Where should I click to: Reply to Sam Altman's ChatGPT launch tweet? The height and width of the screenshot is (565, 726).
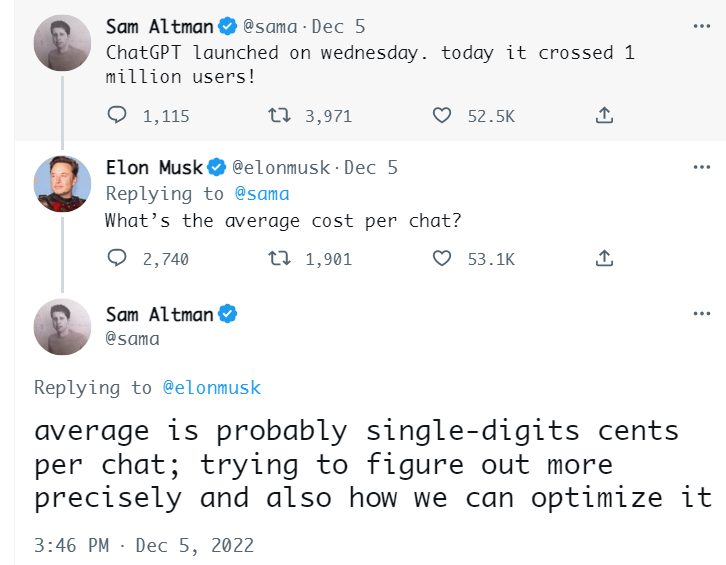(117, 116)
